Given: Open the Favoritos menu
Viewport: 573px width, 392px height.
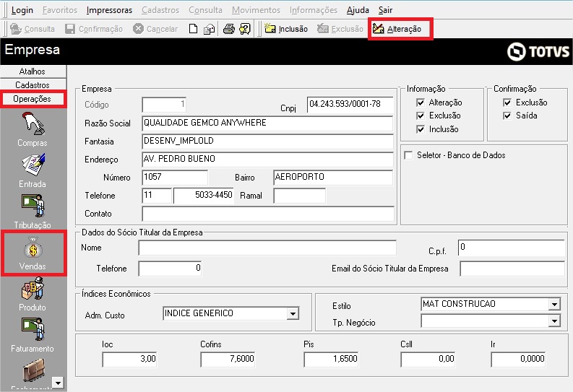Looking at the screenshot, I should click(x=60, y=10).
